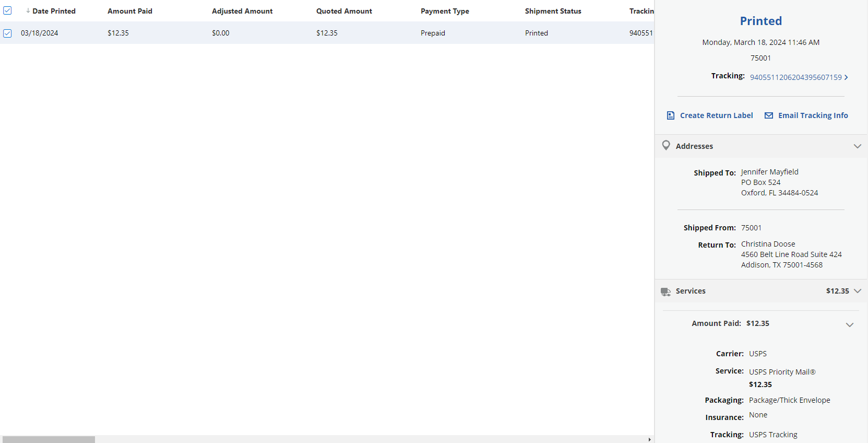Screen dimensions: 868x443
Task: Click the Monday, March 18, 2024 timestamp
Action: tap(760, 42)
